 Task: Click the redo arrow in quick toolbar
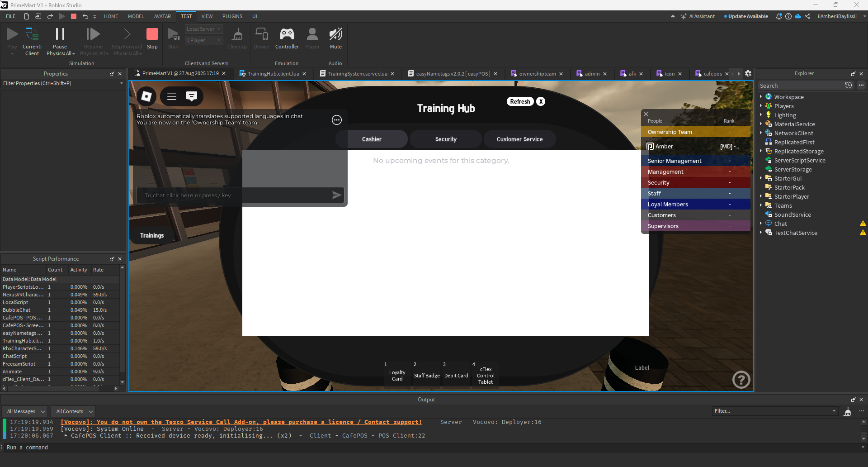(x=50, y=16)
